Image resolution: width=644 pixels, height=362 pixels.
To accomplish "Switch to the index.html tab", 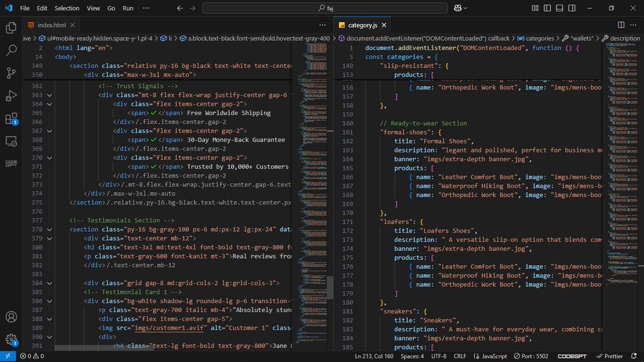I will click(52, 25).
